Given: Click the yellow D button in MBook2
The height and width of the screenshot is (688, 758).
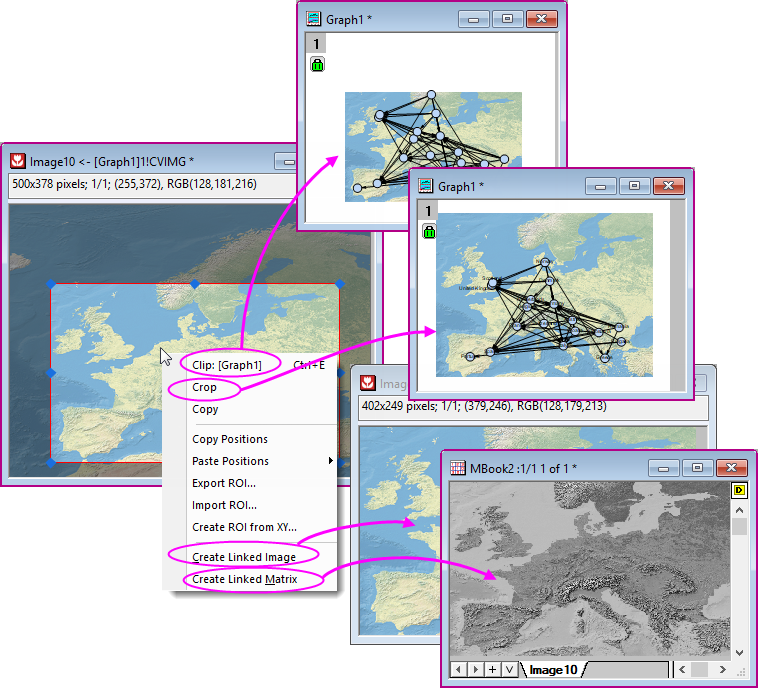Looking at the screenshot, I should click(740, 491).
